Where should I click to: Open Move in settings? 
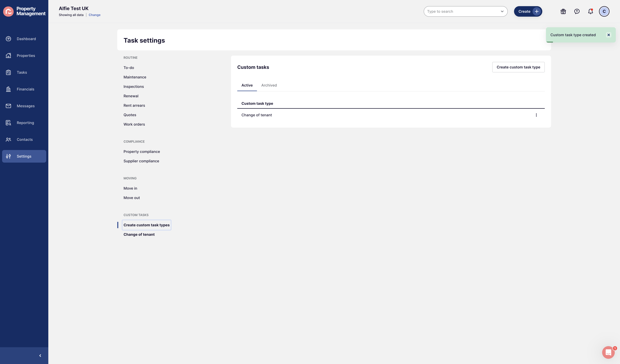click(130, 188)
